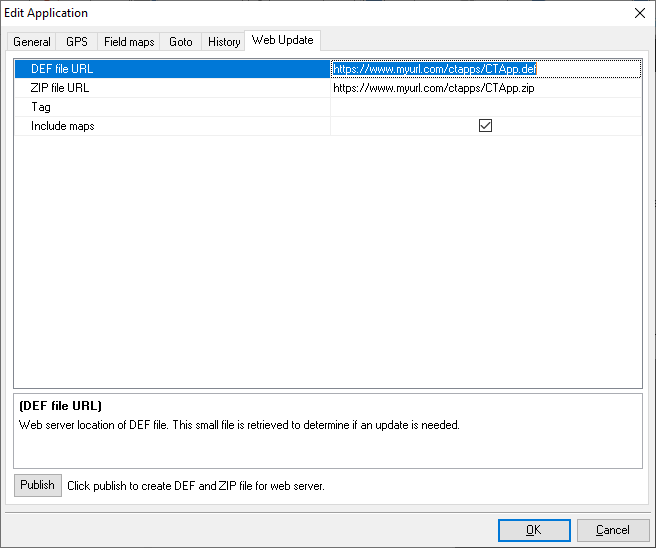
Task: Select the Field maps tab
Action: (x=129, y=42)
